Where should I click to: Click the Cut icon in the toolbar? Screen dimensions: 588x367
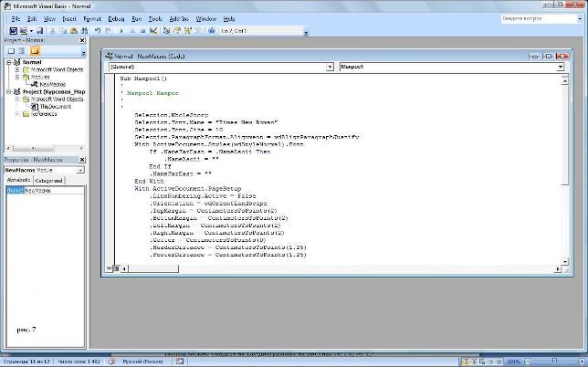pyautogui.click(x=53, y=31)
